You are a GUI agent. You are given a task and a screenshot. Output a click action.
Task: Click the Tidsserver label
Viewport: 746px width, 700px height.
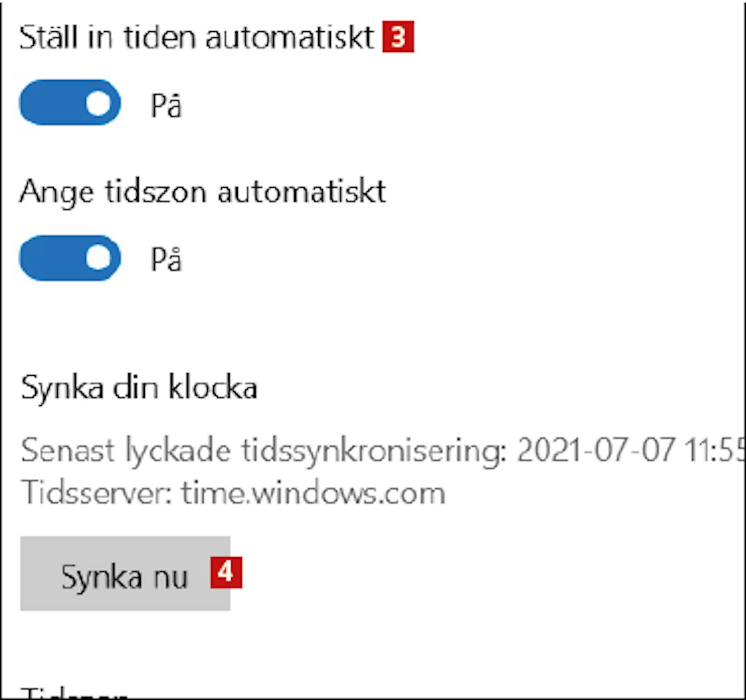pos(96,494)
